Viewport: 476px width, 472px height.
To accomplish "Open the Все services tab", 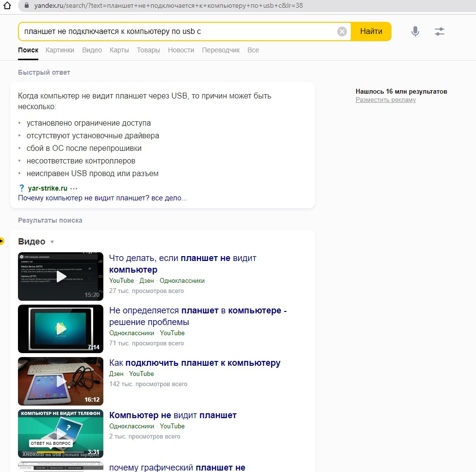I will pyautogui.click(x=253, y=50).
